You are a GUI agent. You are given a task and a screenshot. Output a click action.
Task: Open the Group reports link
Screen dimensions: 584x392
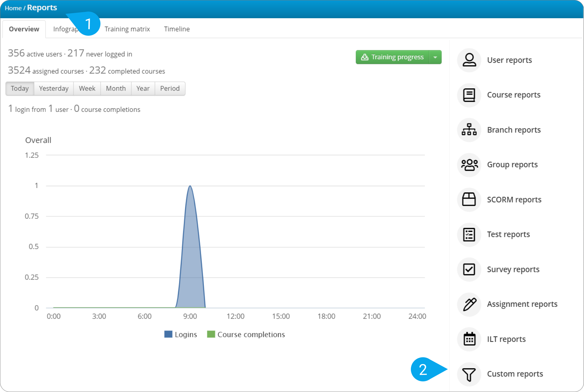[x=512, y=165]
